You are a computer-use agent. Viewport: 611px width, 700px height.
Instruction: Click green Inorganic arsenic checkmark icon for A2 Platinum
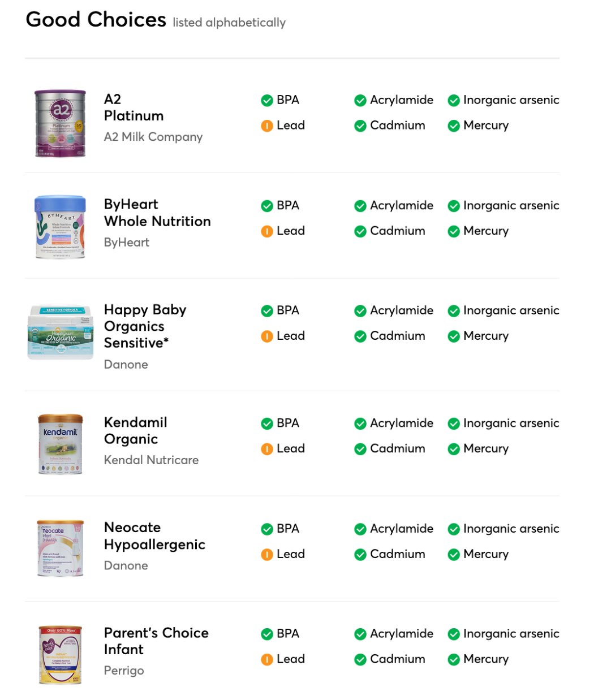pos(454,101)
